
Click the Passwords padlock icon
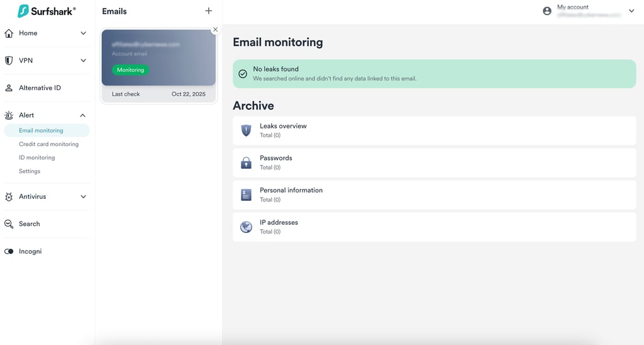coord(246,163)
